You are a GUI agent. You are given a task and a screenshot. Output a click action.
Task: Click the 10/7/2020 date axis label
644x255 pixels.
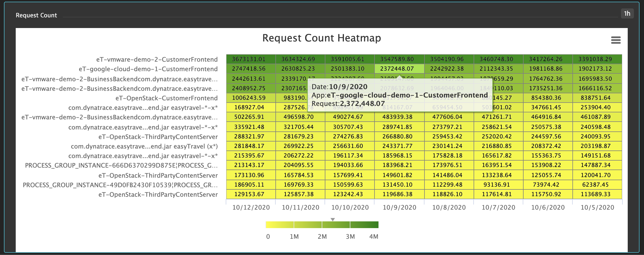pyautogui.click(x=498, y=207)
